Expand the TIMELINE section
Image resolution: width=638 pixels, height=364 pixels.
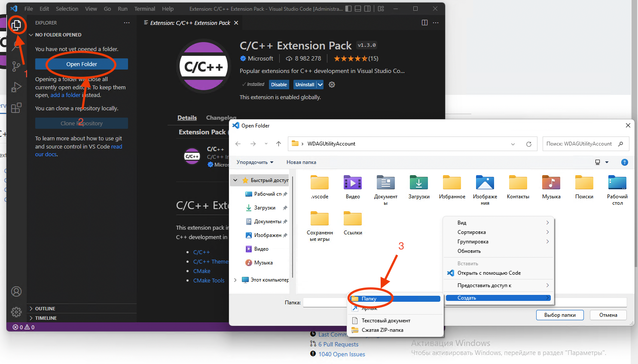[x=46, y=318]
